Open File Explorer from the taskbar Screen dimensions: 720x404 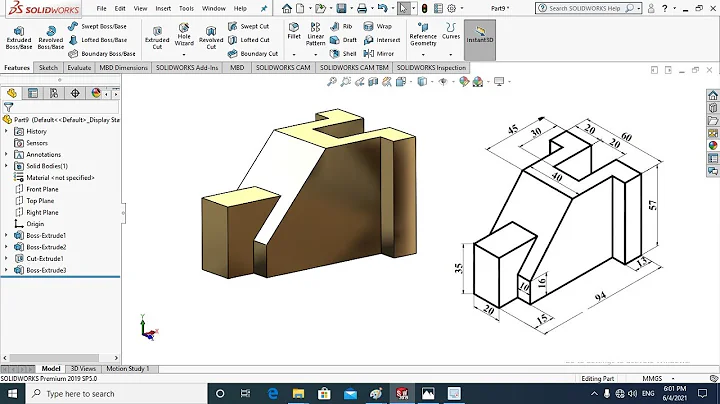pos(298,394)
